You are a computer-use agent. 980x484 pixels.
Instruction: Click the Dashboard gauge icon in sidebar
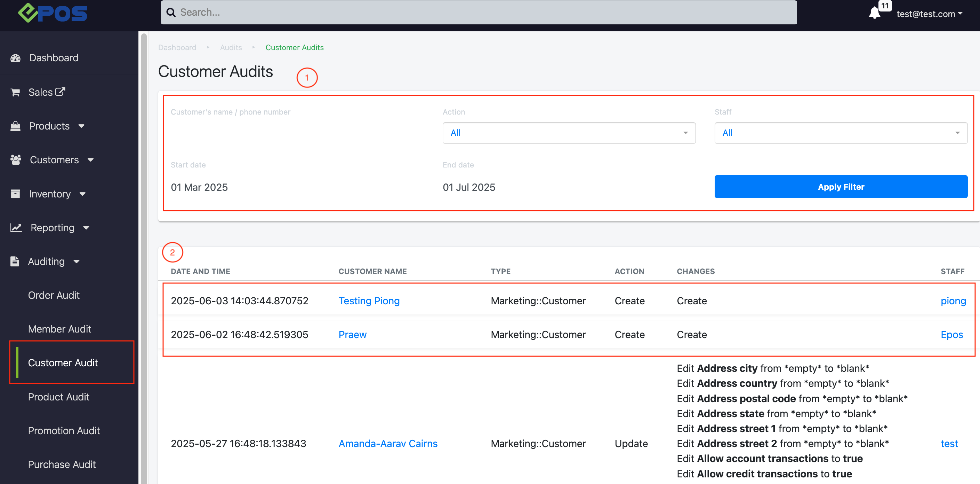(x=16, y=58)
